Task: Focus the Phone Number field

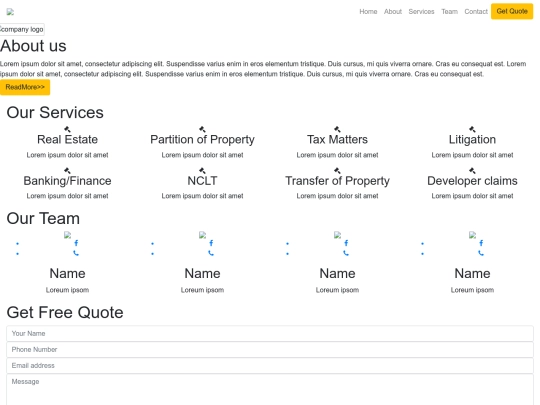Action: pyautogui.click(x=270, y=350)
